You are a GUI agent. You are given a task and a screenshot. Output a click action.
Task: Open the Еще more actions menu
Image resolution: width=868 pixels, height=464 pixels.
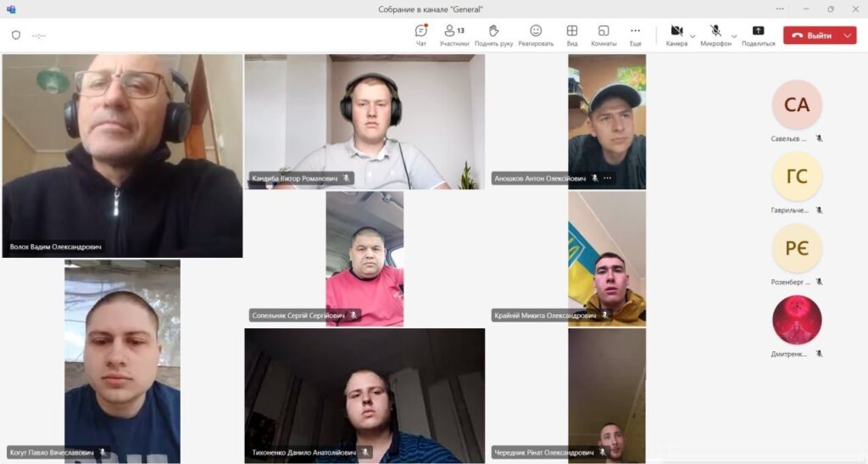(635, 35)
